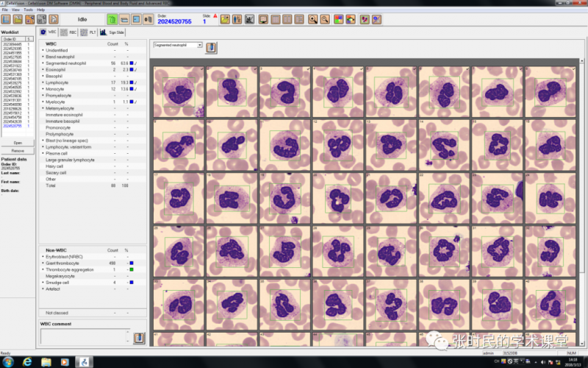The image size is (588, 368).
Task: Click the Open button under Worklist
Action: (x=18, y=143)
